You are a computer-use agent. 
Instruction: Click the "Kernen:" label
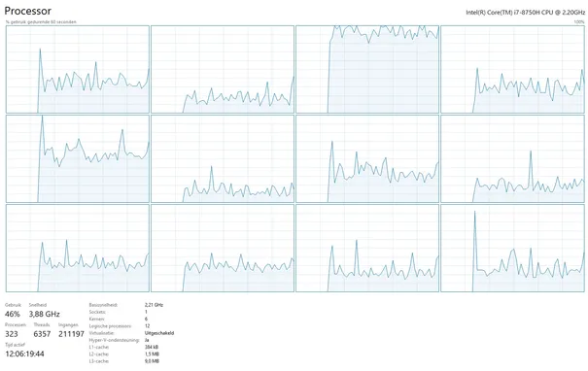pyautogui.click(x=96, y=320)
